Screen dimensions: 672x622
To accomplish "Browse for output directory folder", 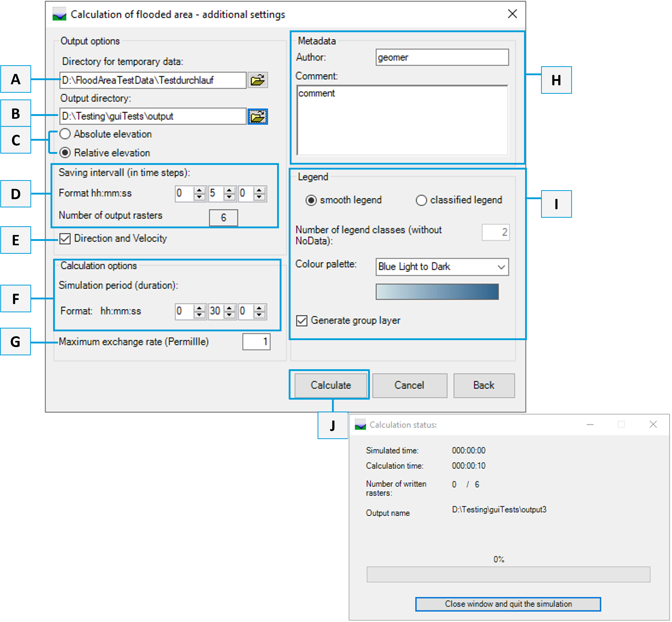I will [258, 116].
